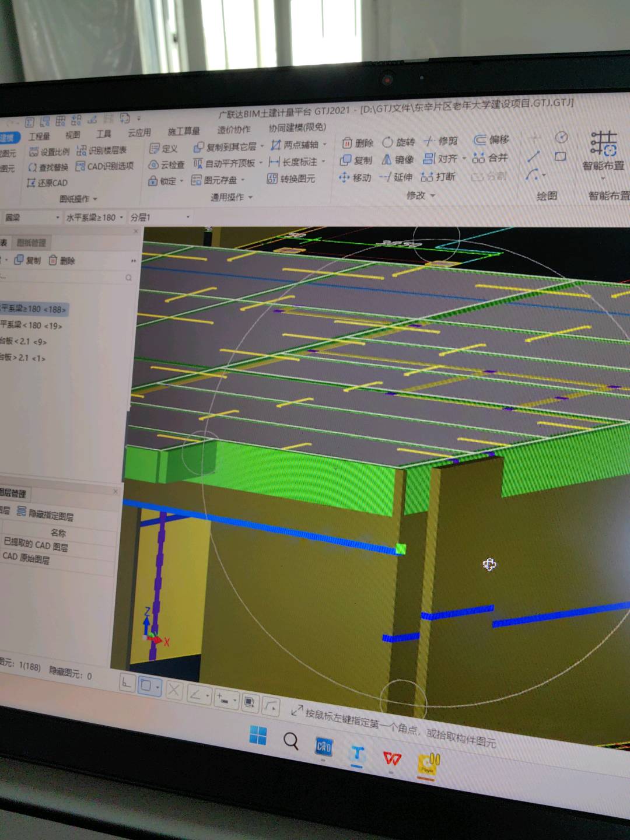Image resolution: width=630 pixels, height=840 pixels.
Task: Click 复制到其它层 tool
Action: pyautogui.click(x=225, y=147)
